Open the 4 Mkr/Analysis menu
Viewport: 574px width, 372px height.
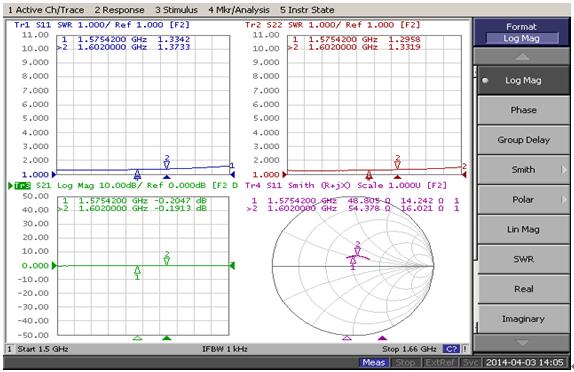click(x=239, y=10)
